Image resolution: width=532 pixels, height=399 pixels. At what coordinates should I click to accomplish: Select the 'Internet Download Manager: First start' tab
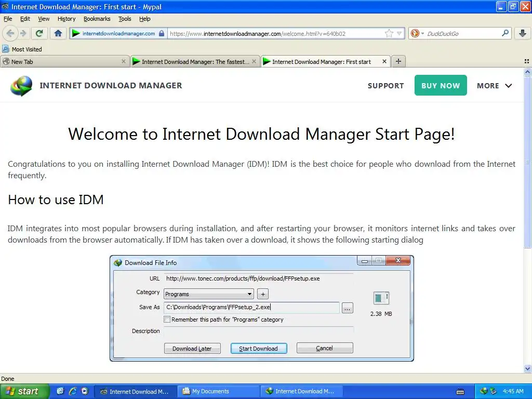point(326,61)
